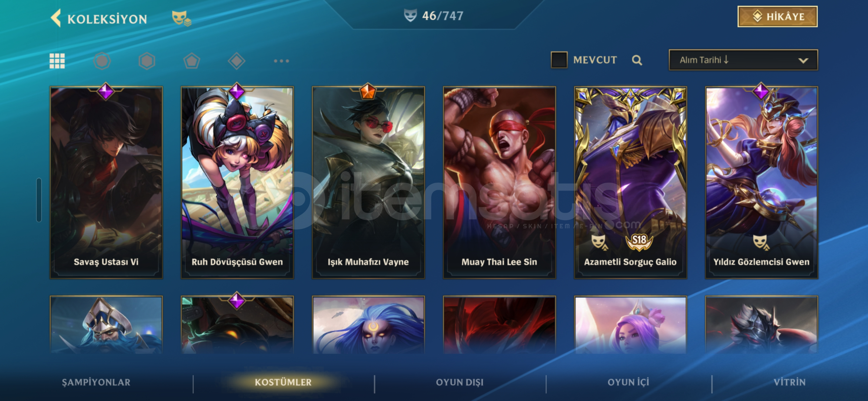Viewport: 868px width, 401px height.
Task: Click the HİKÂYE button
Action: (777, 17)
